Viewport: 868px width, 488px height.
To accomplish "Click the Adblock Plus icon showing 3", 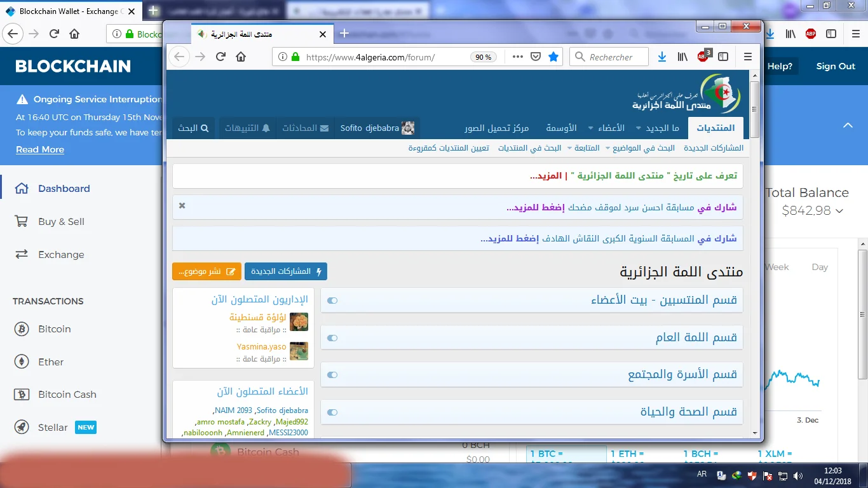I will click(x=703, y=57).
